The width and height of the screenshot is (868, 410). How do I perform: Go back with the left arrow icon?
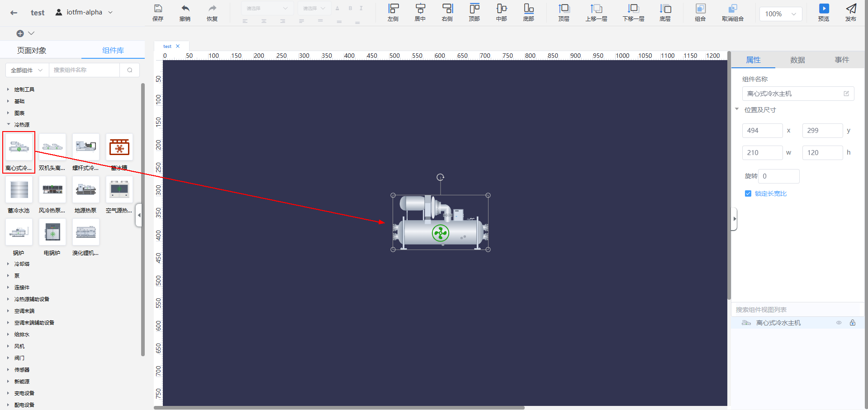coord(14,13)
